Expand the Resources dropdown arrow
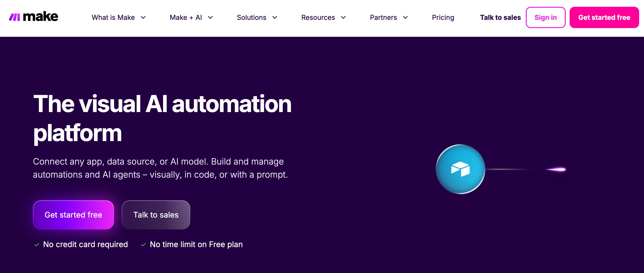The width and height of the screenshot is (644, 273). click(344, 17)
